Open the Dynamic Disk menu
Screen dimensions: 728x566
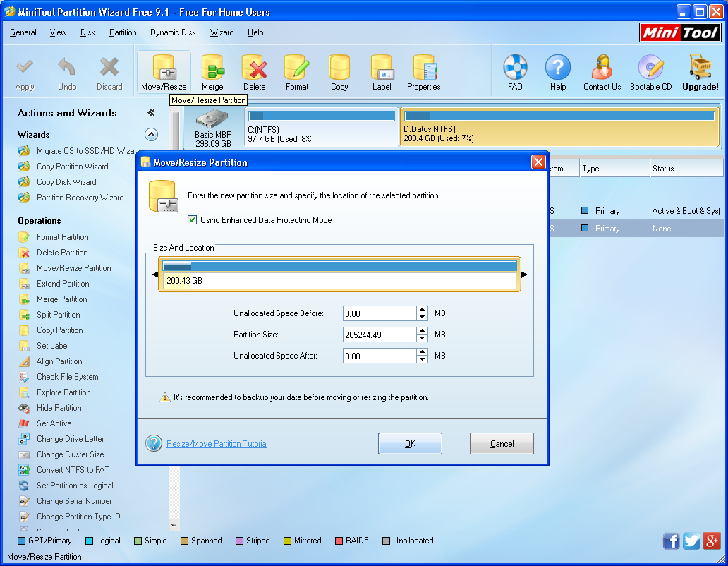[x=173, y=32]
